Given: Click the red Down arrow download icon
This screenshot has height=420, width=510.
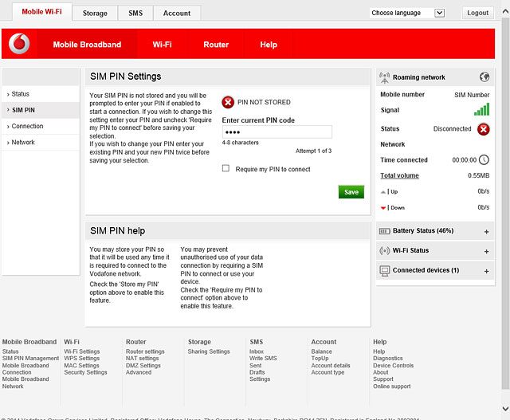Looking at the screenshot, I should pos(383,208).
